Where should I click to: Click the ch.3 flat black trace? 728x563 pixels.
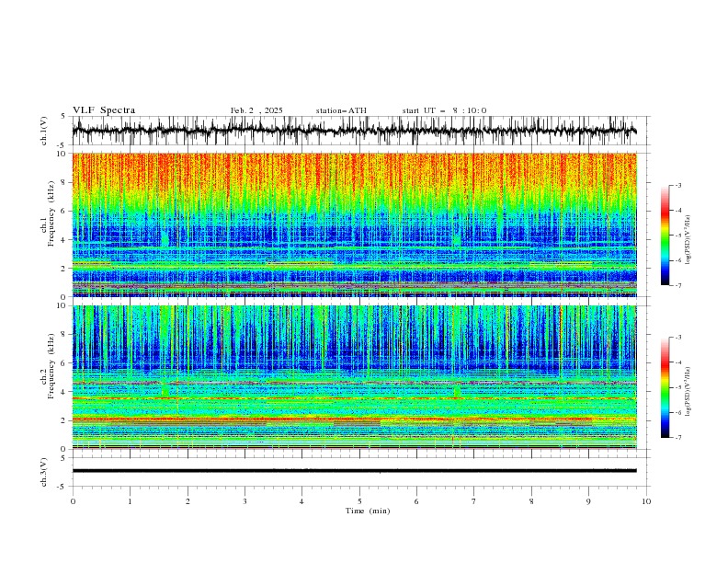click(354, 471)
